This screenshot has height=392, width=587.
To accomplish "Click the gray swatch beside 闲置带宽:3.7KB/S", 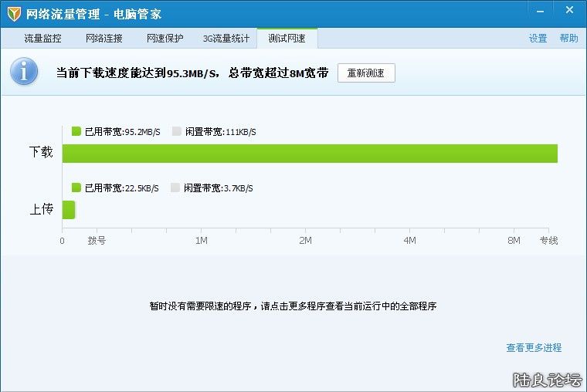I will pos(175,188).
